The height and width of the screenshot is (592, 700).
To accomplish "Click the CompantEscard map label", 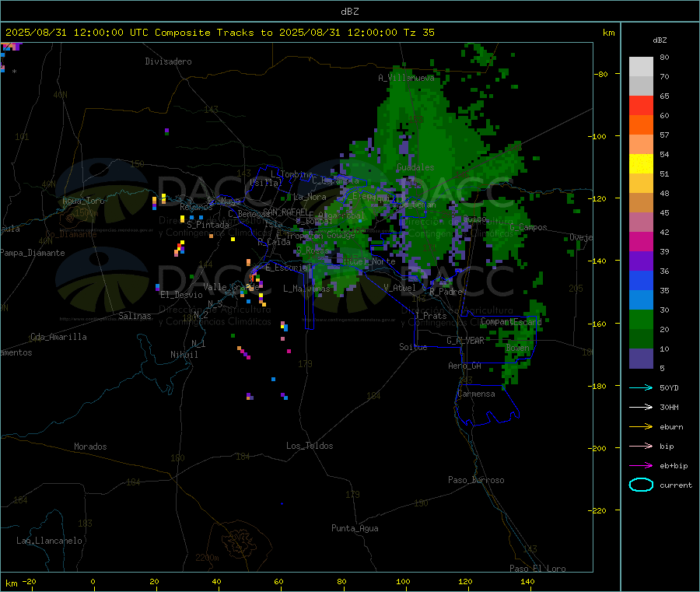I will click(x=511, y=321).
